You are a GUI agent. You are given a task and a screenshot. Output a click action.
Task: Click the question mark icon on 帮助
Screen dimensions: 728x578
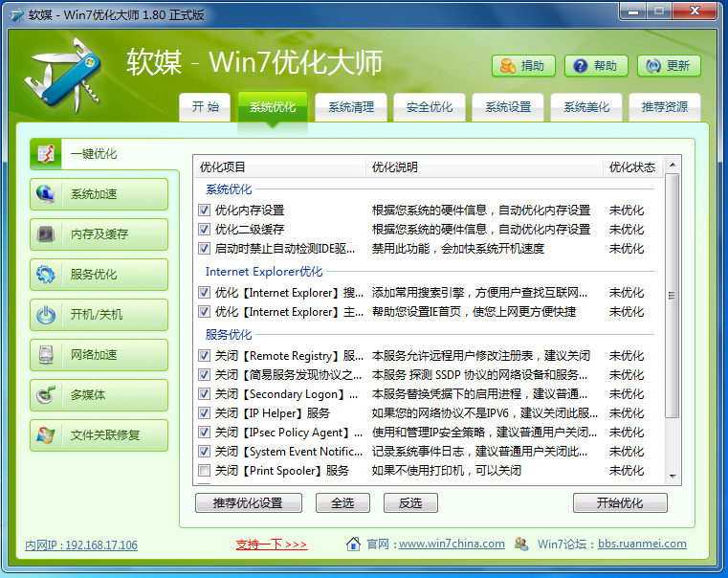click(580, 66)
